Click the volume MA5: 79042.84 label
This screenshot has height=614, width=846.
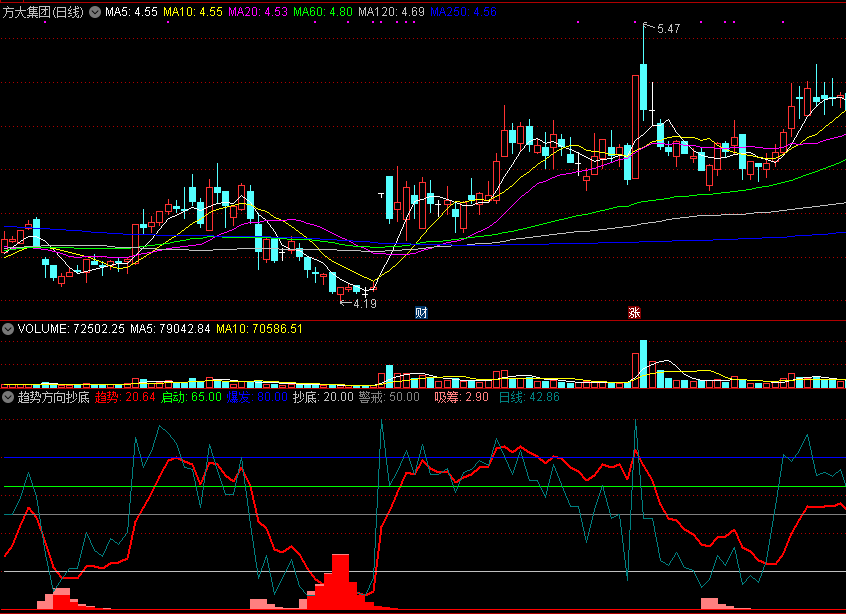point(170,329)
